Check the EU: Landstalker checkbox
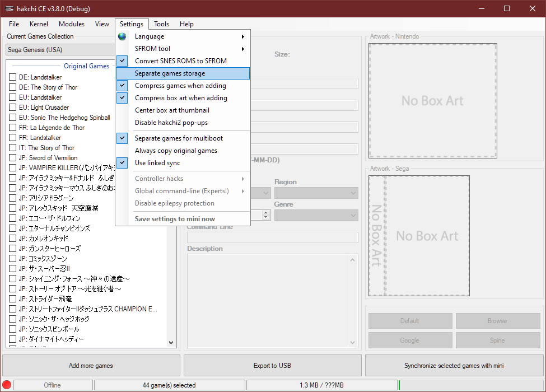546x392 pixels. (12, 97)
